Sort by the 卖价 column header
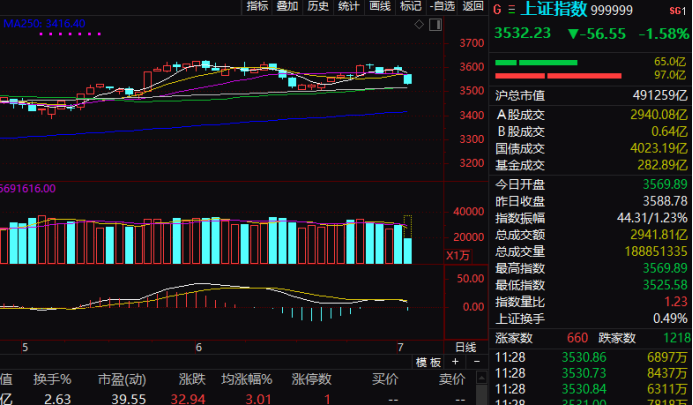Image resolution: width=693 pixels, height=405 pixels. [452, 379]
